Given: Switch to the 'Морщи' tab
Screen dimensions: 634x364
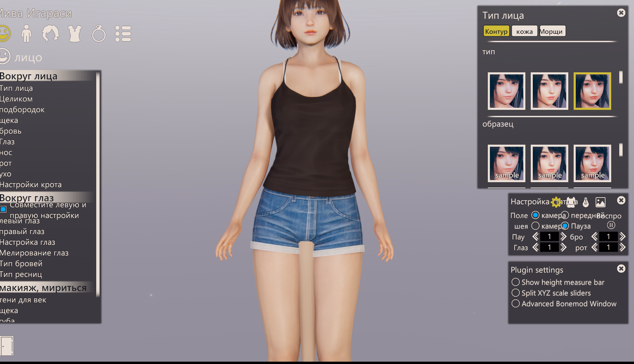Looking at the screenshot, I should [552, 31].
